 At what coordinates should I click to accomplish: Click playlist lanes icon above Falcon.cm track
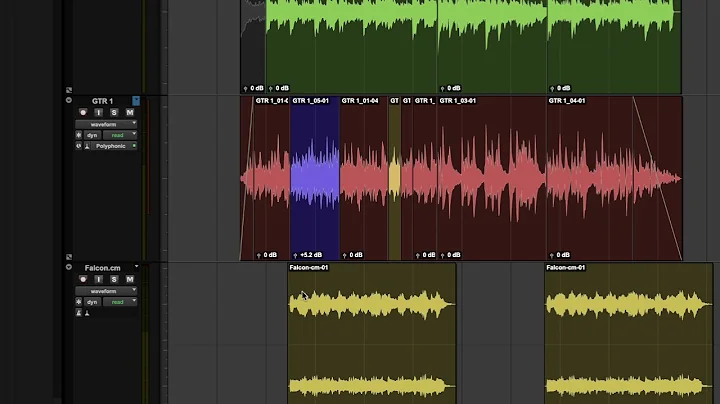coord(69,257)
